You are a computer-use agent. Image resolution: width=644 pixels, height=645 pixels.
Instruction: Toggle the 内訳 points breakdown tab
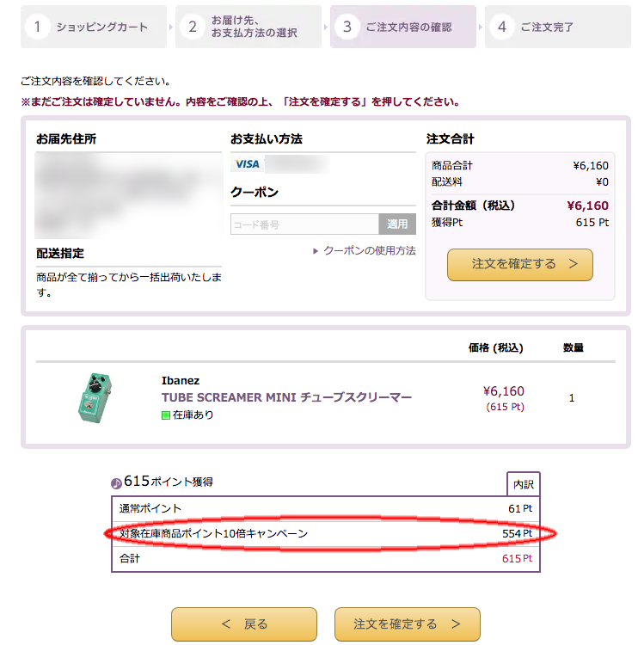(x=523, y=484)
